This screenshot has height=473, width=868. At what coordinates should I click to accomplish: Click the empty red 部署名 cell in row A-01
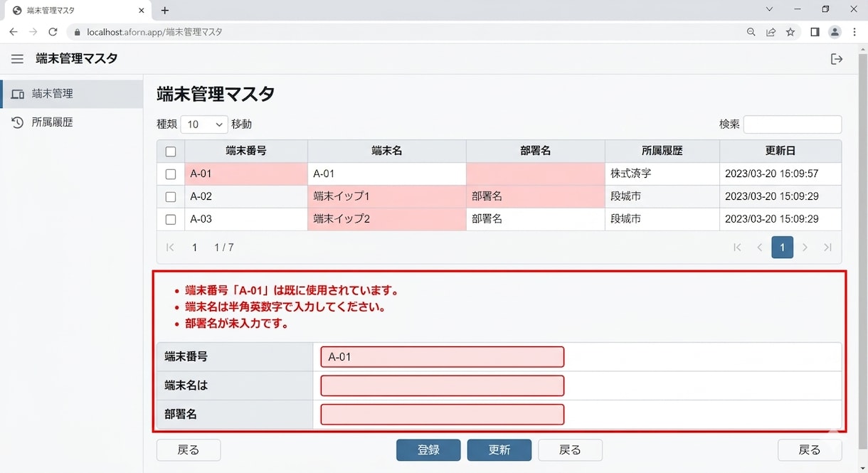point(536,174)
